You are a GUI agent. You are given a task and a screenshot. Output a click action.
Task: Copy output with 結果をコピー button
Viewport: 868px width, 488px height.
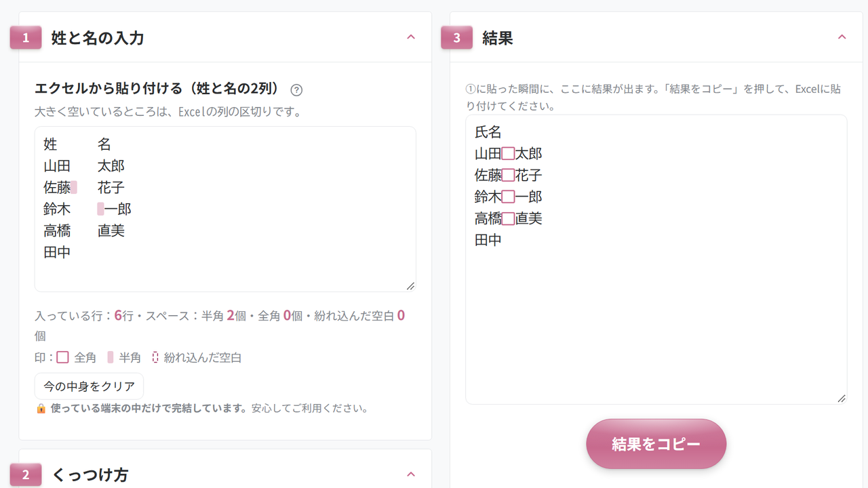click(656, 444)
